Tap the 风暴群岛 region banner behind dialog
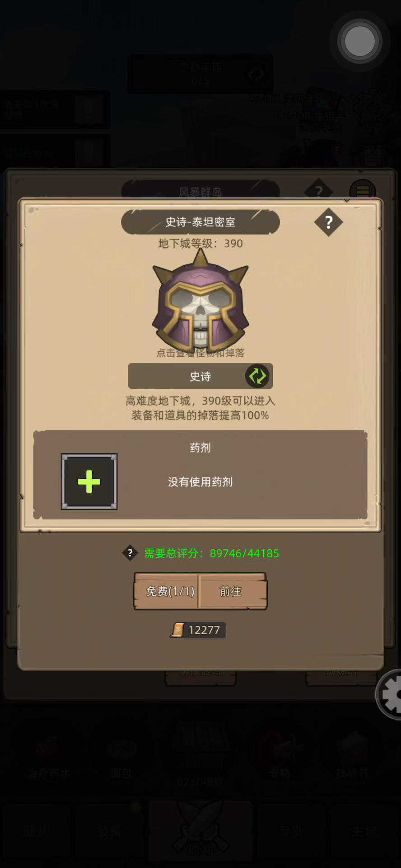Image resolution: width=401 pixels, height=868 pixels. click(x=200, y=191)
